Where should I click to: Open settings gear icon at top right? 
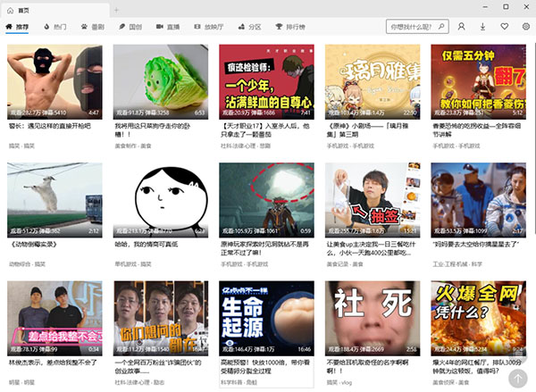(526, 28)
